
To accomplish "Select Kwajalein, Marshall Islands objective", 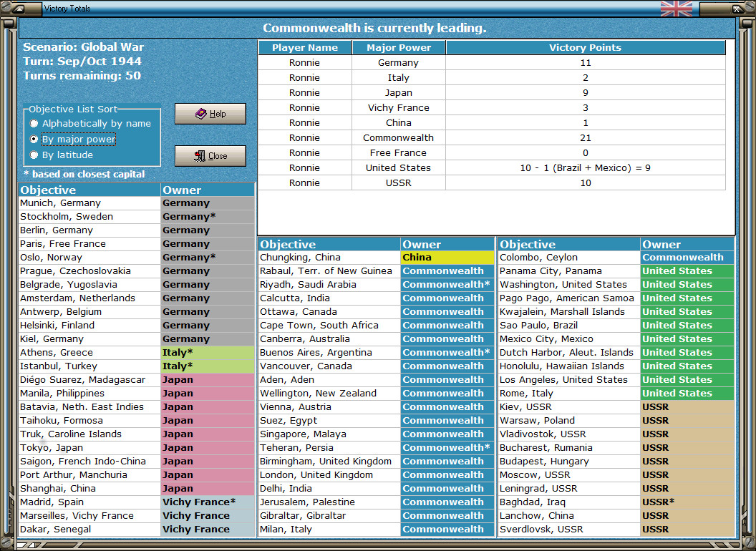I will point(569,312).
